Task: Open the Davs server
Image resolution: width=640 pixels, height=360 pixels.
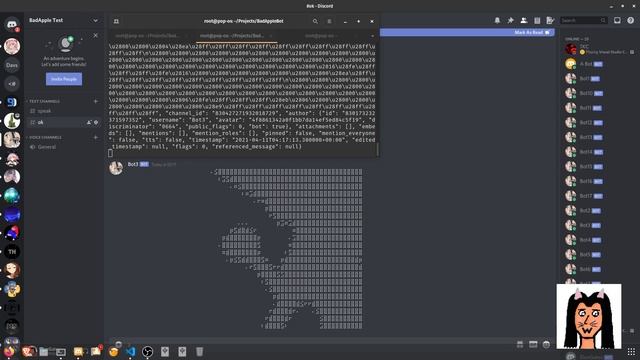Action: tap(12, 65)
